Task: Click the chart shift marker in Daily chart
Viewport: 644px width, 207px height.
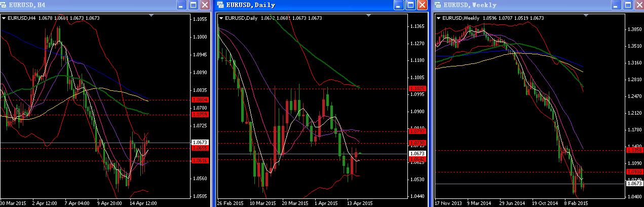Action: pos(368,16)
